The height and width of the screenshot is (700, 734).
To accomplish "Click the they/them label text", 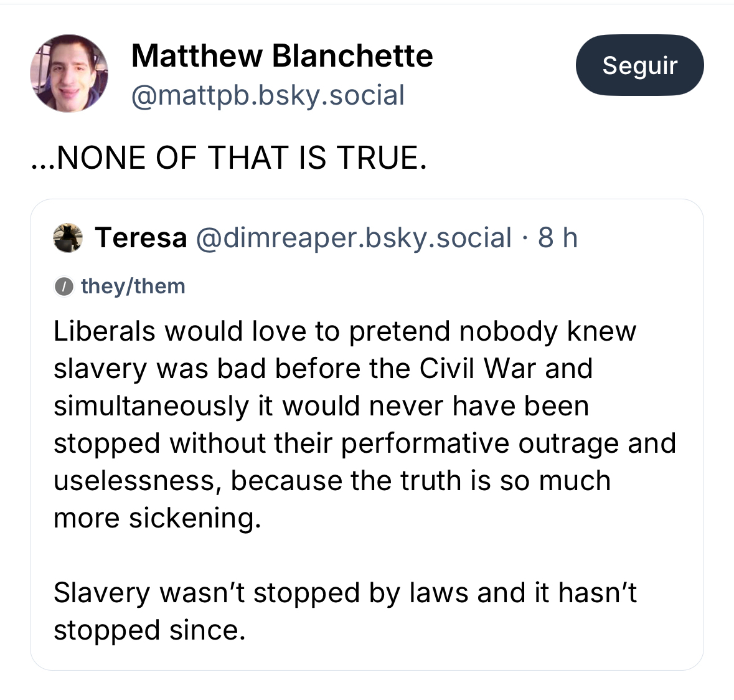I will 133,286.
